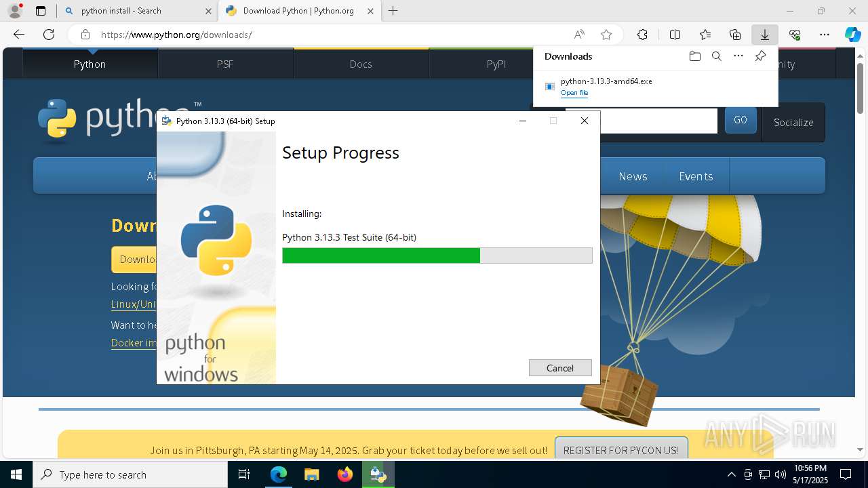Click the GO search button
The width and height of the screenshot is (868, 488).
(x=741, y=120)
